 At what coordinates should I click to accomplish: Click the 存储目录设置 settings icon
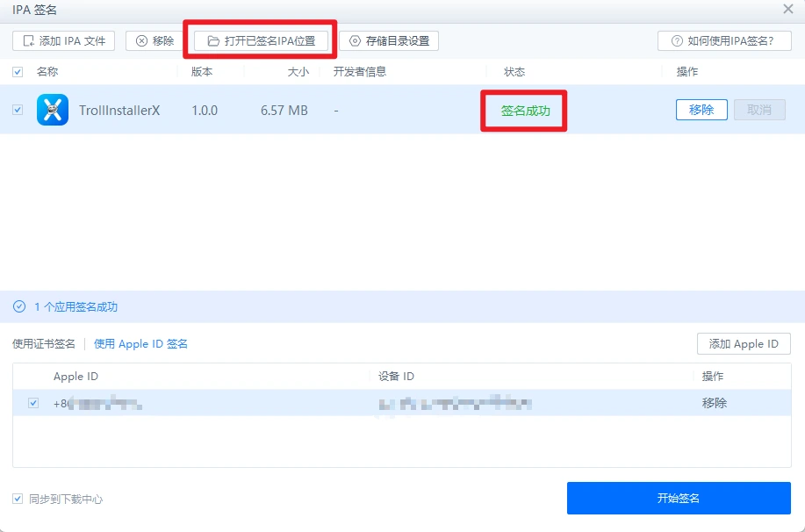pos(355,40)
